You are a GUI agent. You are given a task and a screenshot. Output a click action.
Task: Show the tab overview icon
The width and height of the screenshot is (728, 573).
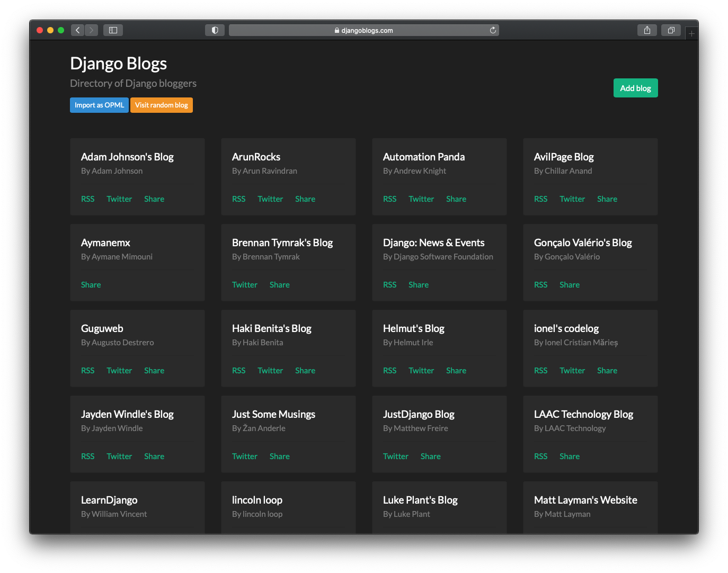[x=671, y=30]
